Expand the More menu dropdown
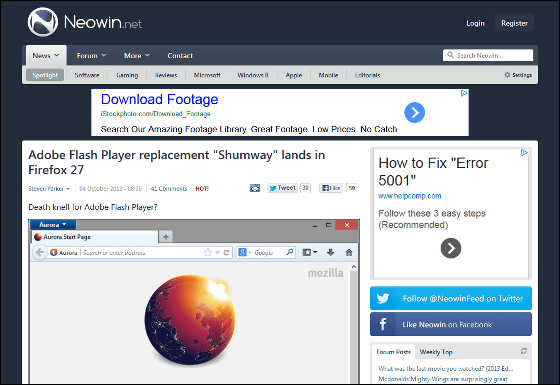The image size is (560, 385). [x=137, y=55]
